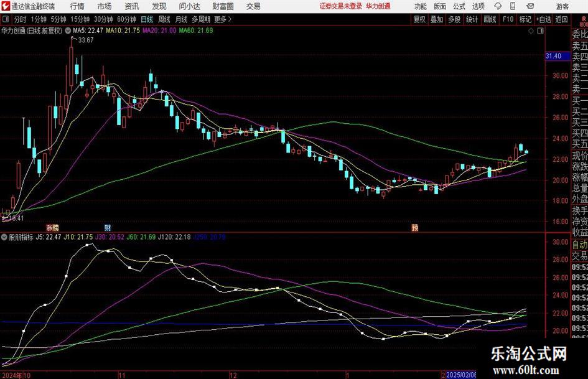The width and height of the screenshot is (588, 379).
Task: Switch to 5分钟 period tab
Action: click(58, 19)
